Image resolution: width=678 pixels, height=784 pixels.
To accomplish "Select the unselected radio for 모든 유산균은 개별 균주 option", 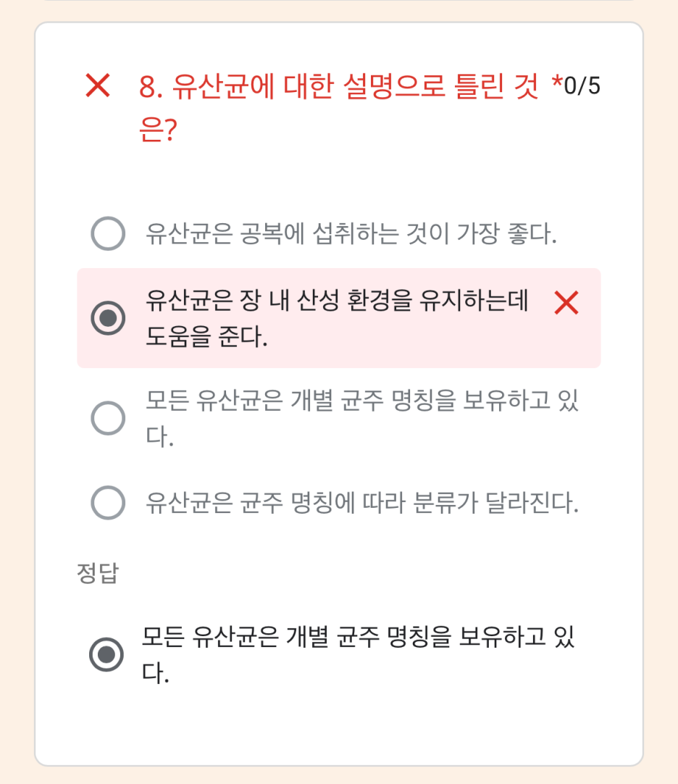I will pyautogui.click(x=108, y=418).
